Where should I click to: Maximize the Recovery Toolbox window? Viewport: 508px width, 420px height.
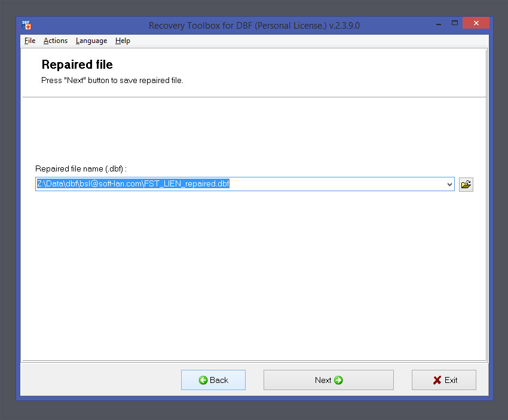click(455, 23)
